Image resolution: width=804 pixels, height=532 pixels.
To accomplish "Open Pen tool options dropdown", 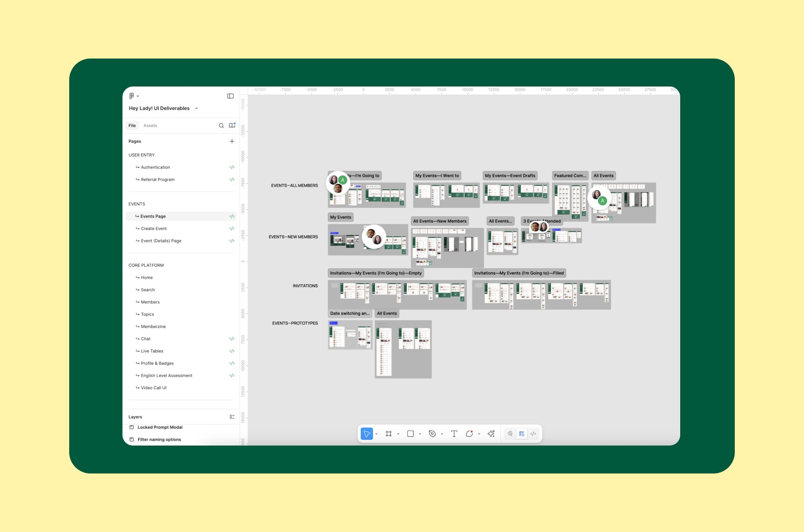I will 441,434.
